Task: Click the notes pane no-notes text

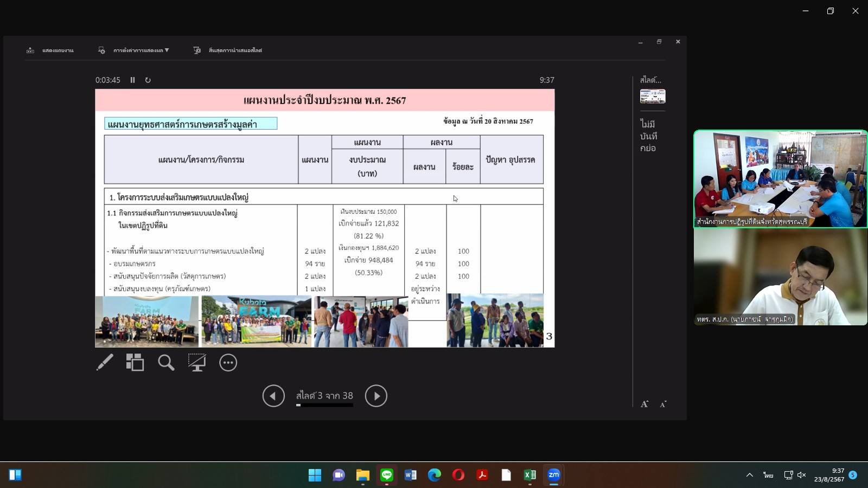Action: [x=649, y=136]
